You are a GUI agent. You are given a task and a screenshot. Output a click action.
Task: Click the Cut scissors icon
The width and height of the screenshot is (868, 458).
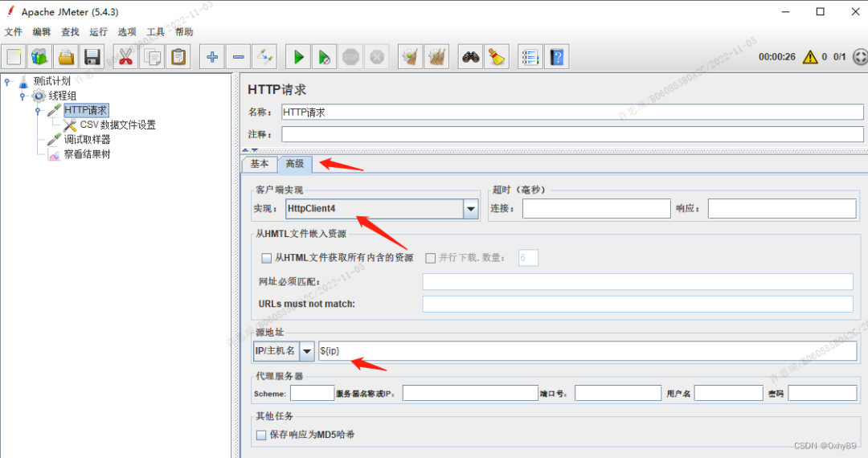click(125, 57)
